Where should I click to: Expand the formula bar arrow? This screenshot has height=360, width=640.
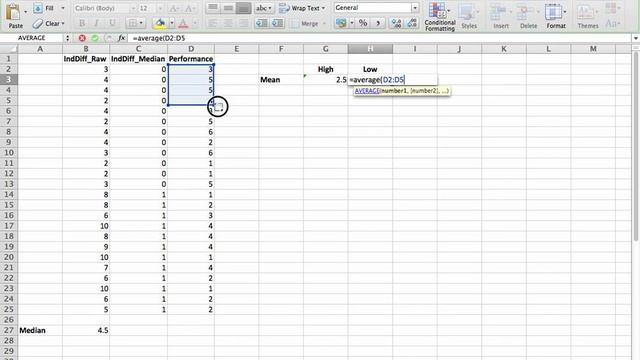(x=636, y=38)
